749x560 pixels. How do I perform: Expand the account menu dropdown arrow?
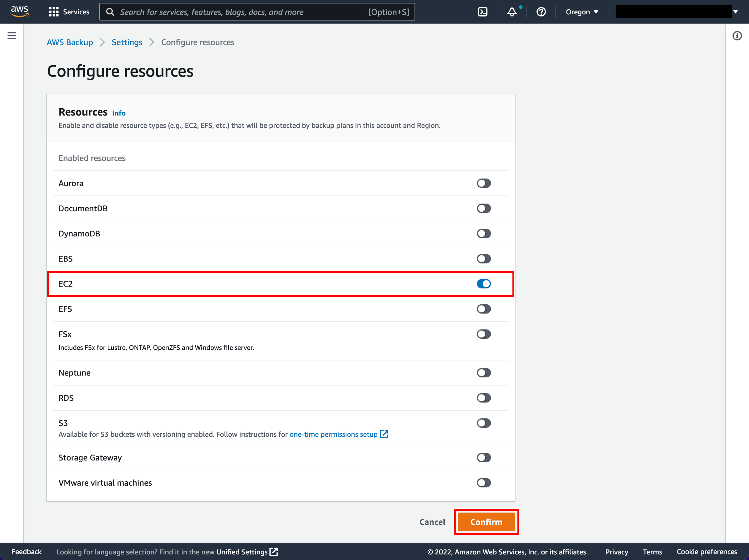(736, 12)
